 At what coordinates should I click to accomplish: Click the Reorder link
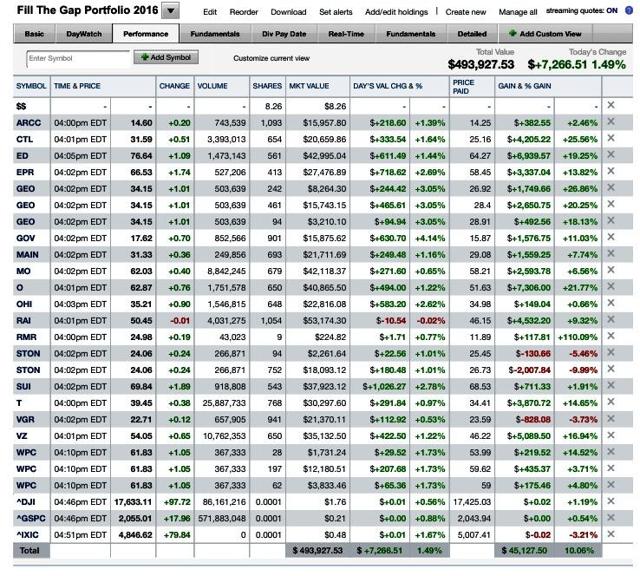244,12
